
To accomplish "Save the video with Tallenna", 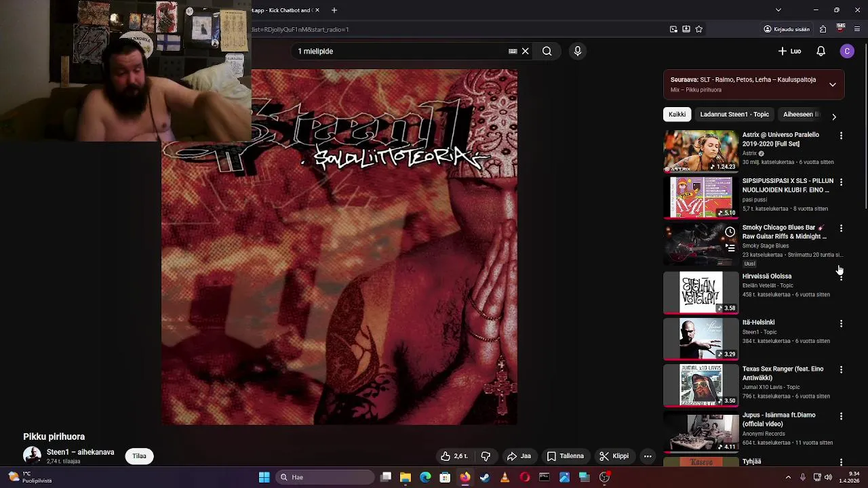I will click(x=566, y=456).
